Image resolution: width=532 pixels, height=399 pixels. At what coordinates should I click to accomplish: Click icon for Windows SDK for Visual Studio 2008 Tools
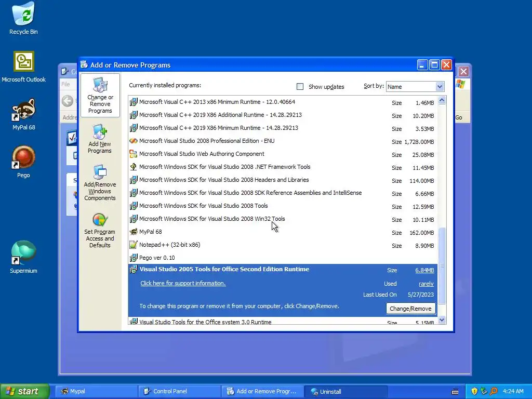(134, 206)
